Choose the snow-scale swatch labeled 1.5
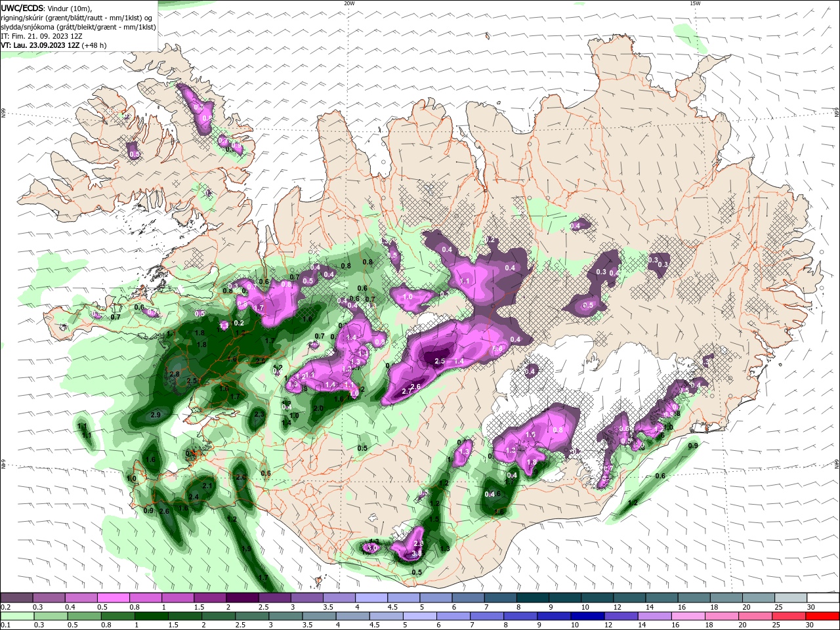 [x=210, y=597]
